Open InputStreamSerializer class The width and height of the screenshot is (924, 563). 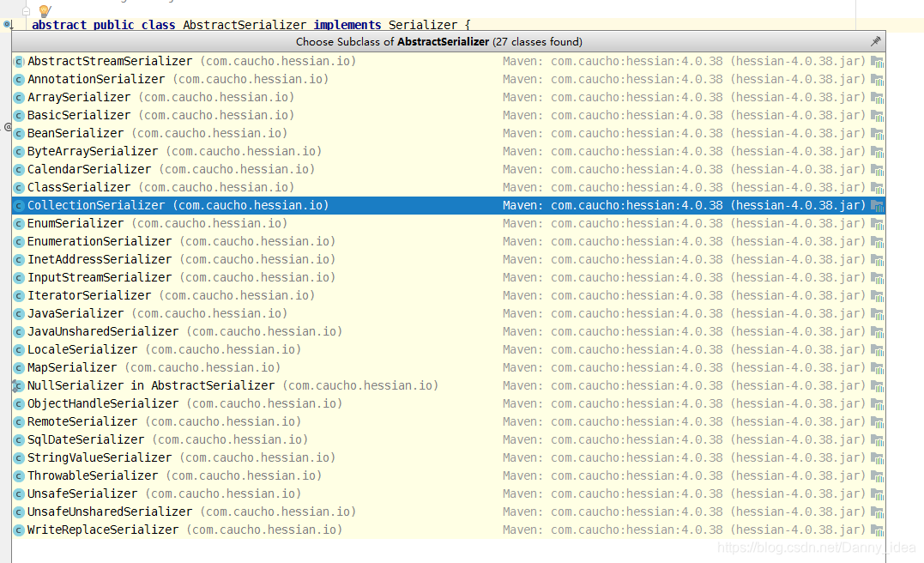[x=449, y=278]
